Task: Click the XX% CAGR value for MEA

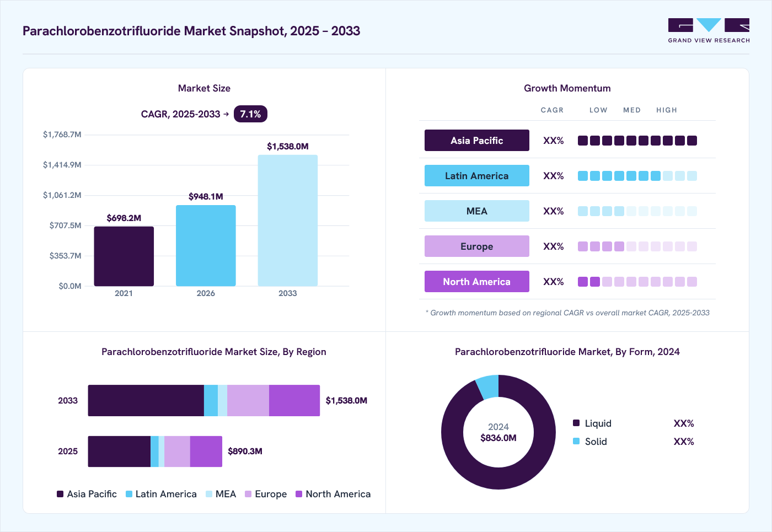Action: (x=554, y=211)
